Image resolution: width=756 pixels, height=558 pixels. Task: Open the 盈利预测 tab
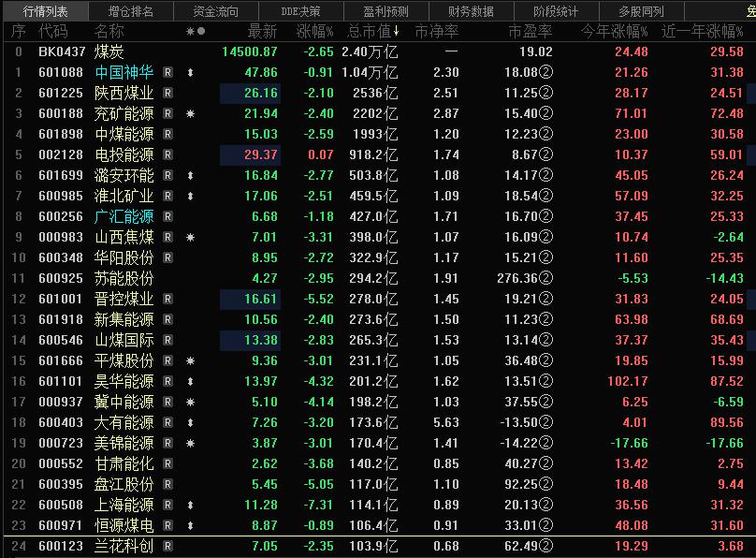(385, 11)
